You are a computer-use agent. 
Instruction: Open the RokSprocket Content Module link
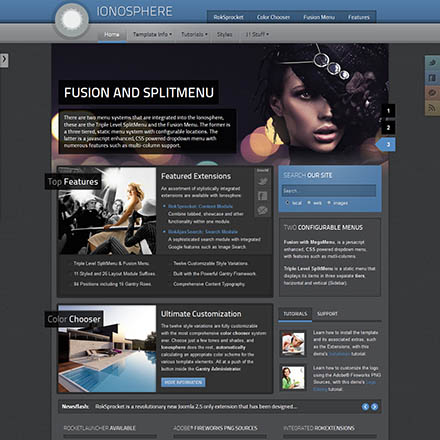tap(201, 206)
